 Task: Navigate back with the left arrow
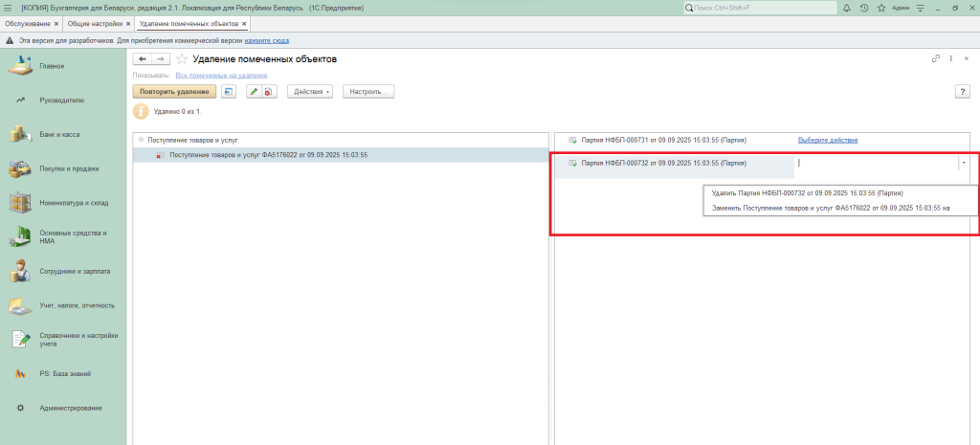coord(143,59)
